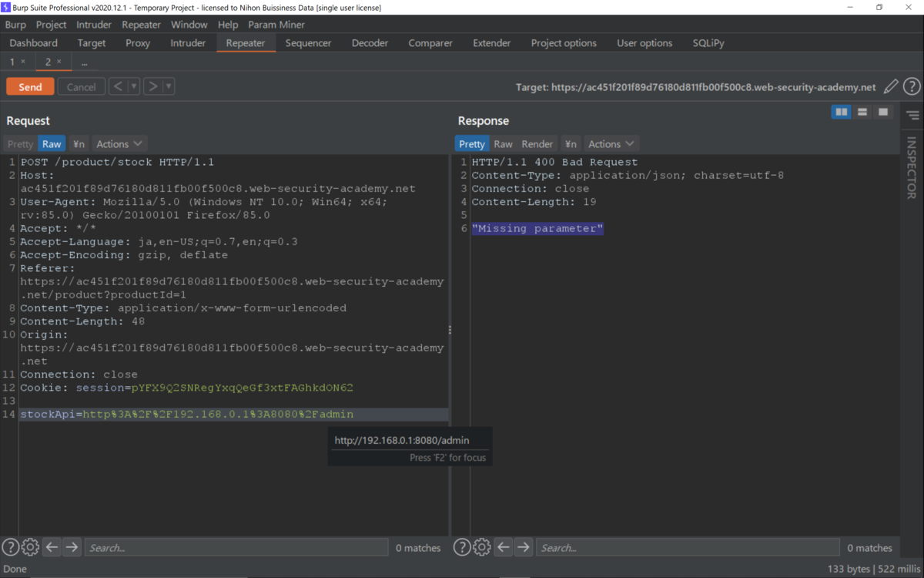Image resolution: width=924 pixels, height=578 pixels.
Task: Focus the request search field
Action: click(x=236, y=548)
